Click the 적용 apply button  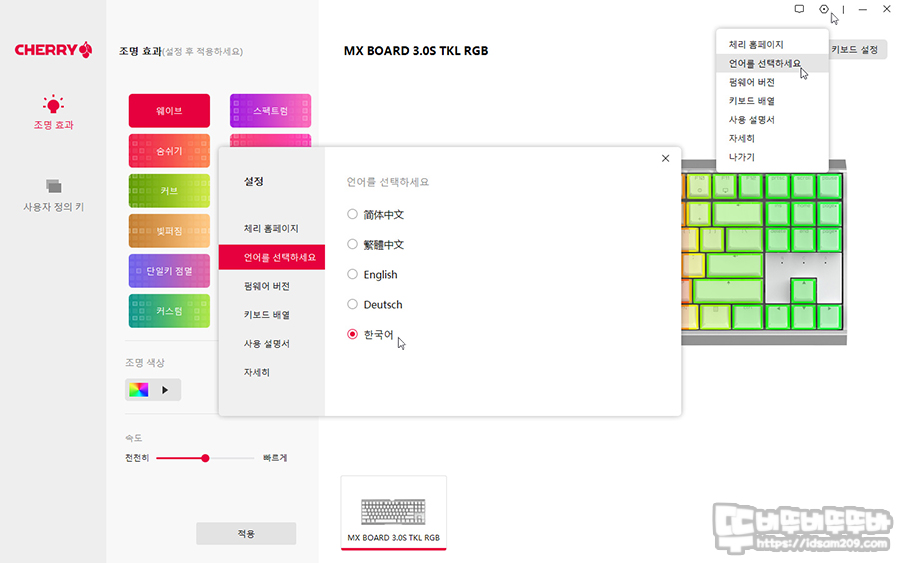click(246, 534)
